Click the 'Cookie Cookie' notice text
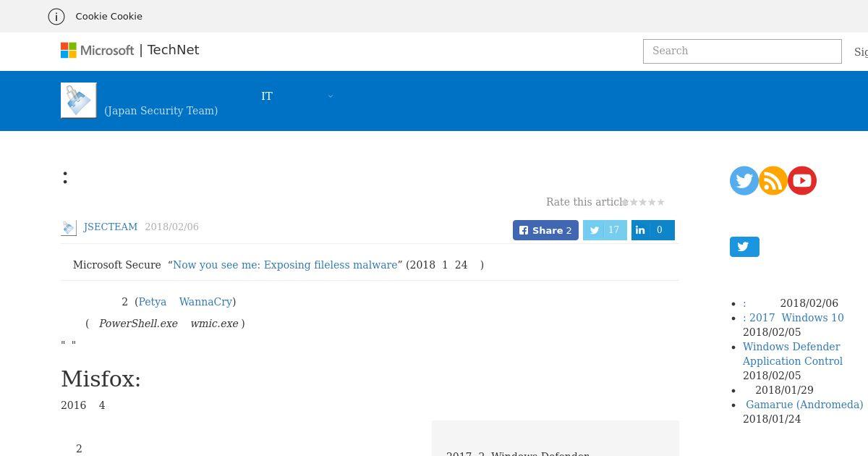The height and width of the screenshot is (456, 868). coord(109,16)
